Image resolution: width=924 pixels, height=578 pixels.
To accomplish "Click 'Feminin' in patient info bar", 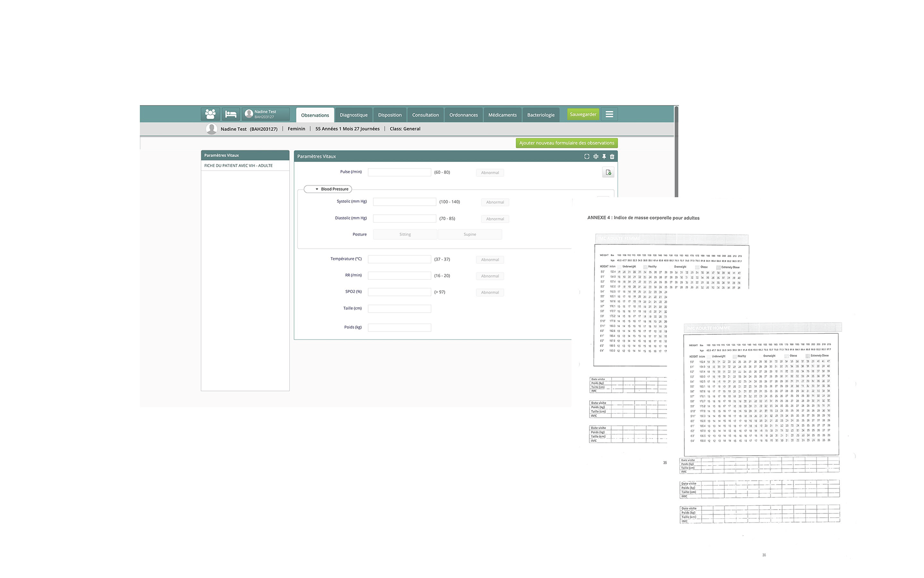I will (296, 129).
